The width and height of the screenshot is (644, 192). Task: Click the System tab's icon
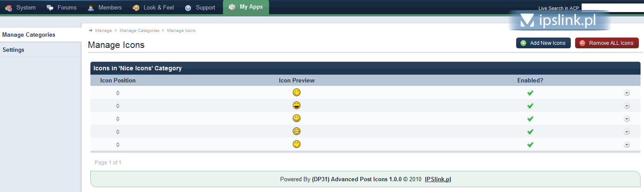[9, 8]
